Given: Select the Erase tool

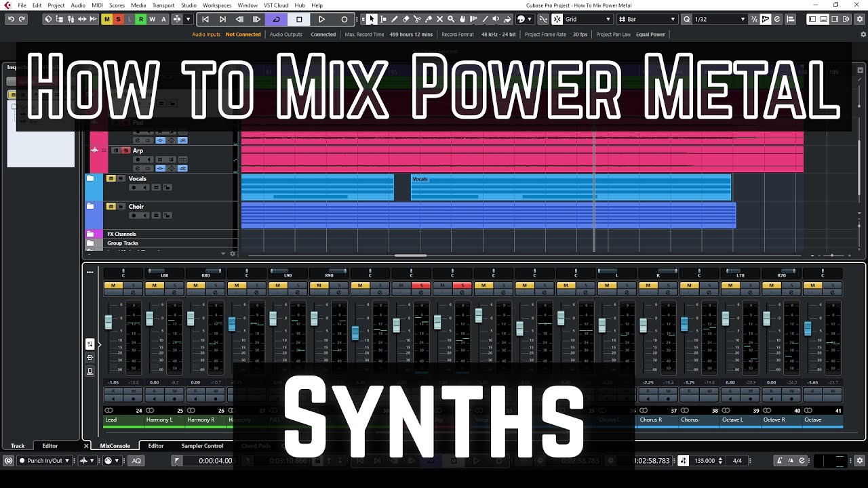Looking at the screenshot, I should 406,19.
